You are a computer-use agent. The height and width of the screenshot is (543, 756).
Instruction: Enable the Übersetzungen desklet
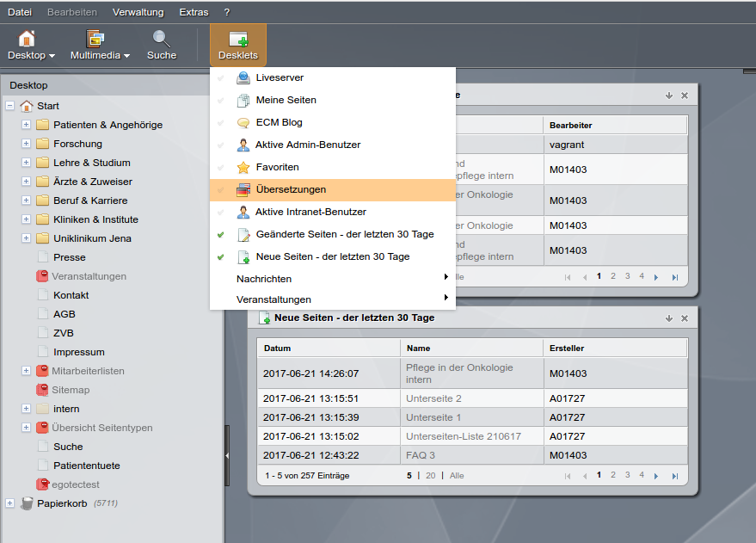[x=220, y=190]
